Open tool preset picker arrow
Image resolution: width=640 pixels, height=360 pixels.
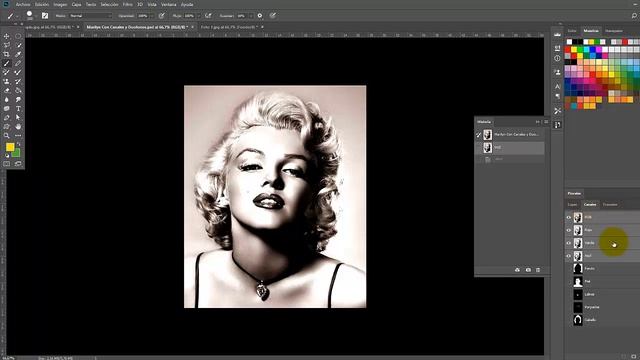pyautogui.click(x=17, y=16)
